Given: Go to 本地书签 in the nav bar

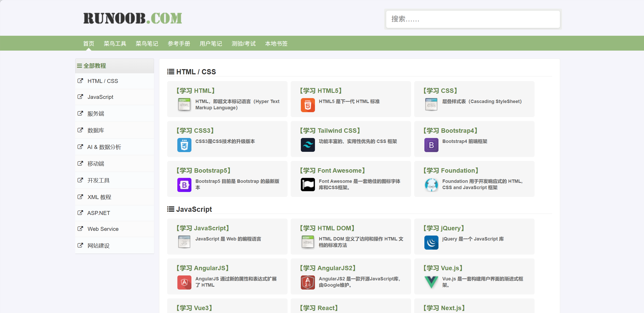Looking at the screenshot, I should pos(276,44).
